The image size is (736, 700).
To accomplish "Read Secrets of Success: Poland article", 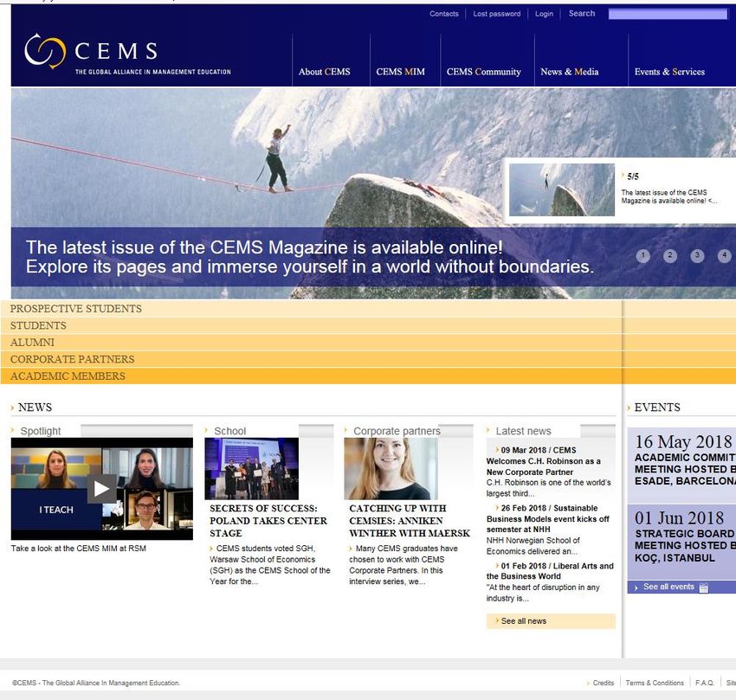I will tap(268, 521).
